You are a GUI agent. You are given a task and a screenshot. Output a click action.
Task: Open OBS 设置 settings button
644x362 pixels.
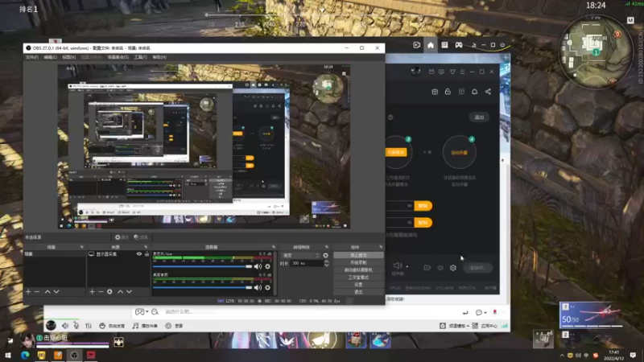(x=358, y=285)
